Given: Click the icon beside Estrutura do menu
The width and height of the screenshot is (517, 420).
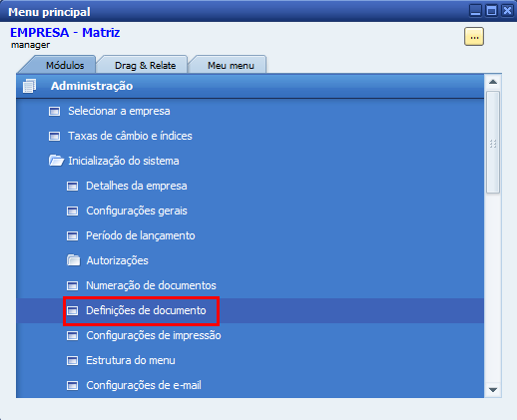Looking at the screenshot, I should tap(72, 360).
